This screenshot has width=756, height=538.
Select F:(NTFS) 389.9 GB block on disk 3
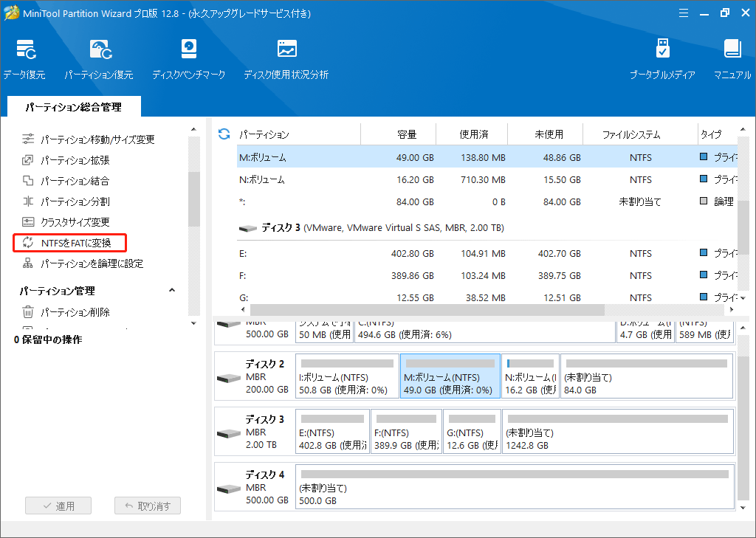pyautogui.click(x=407, y=432)
